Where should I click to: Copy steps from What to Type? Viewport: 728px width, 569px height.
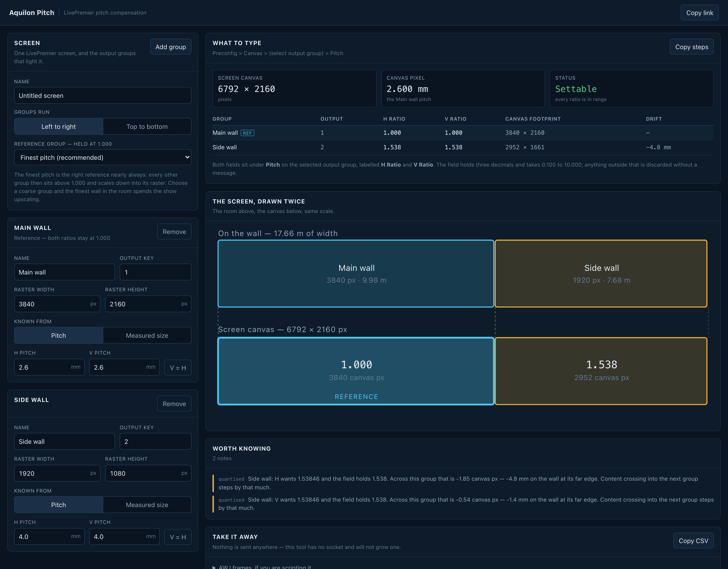click(x=691, y=47)
